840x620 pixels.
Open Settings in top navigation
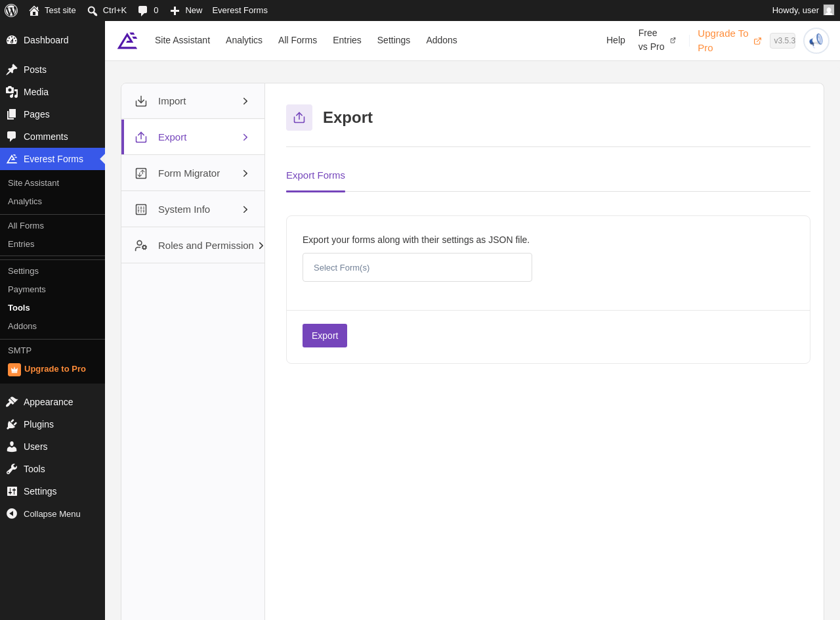click(x=394, y=40)
